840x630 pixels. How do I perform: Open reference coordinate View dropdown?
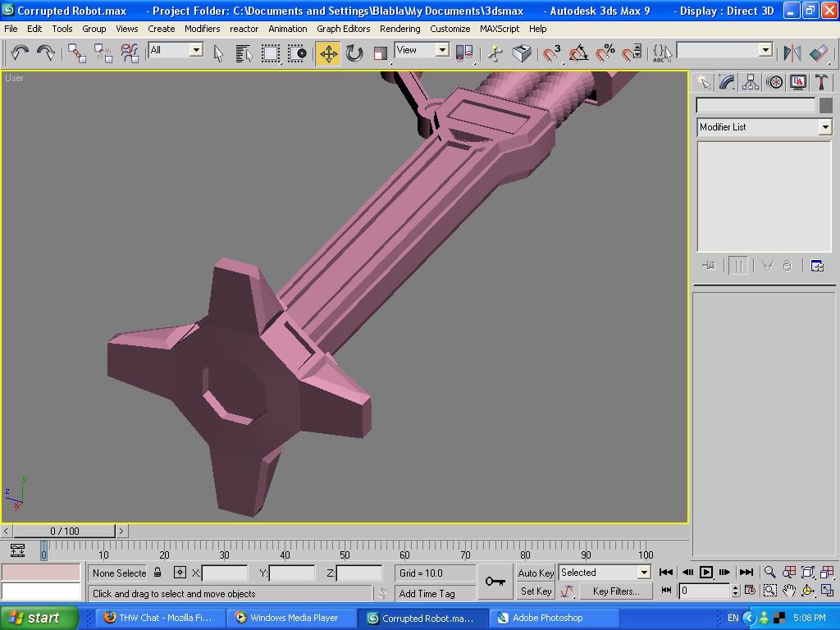pyautogui.click(x=442, y=50)
